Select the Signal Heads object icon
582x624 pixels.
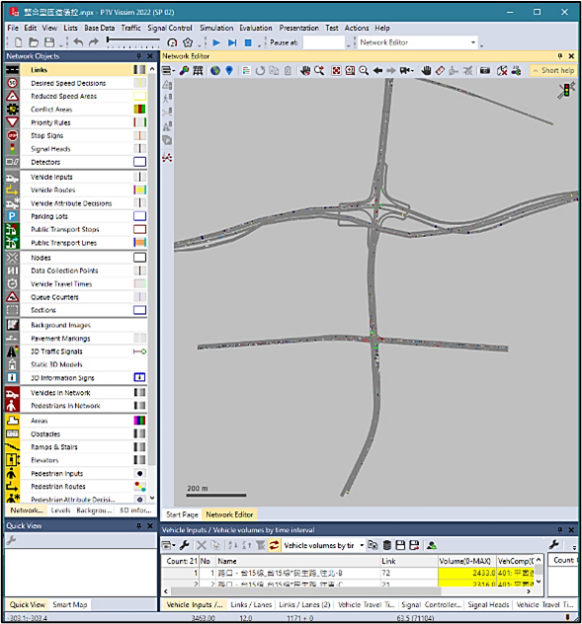pyautogui.click(x=12, y=149)
